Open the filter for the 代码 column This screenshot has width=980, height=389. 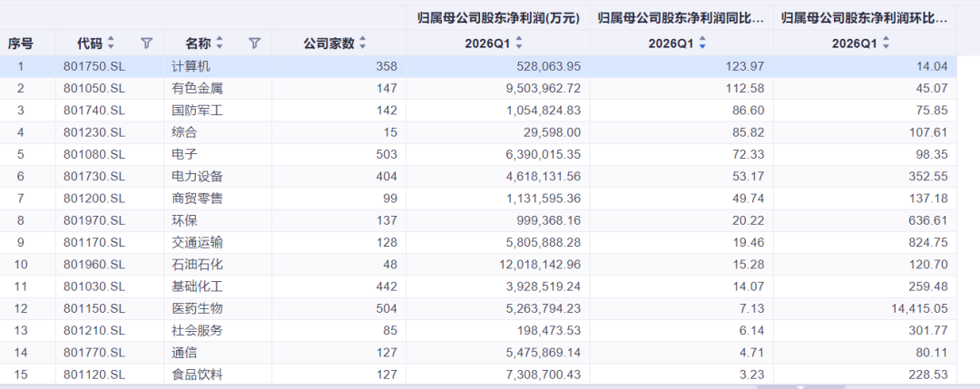pos(147,44)
